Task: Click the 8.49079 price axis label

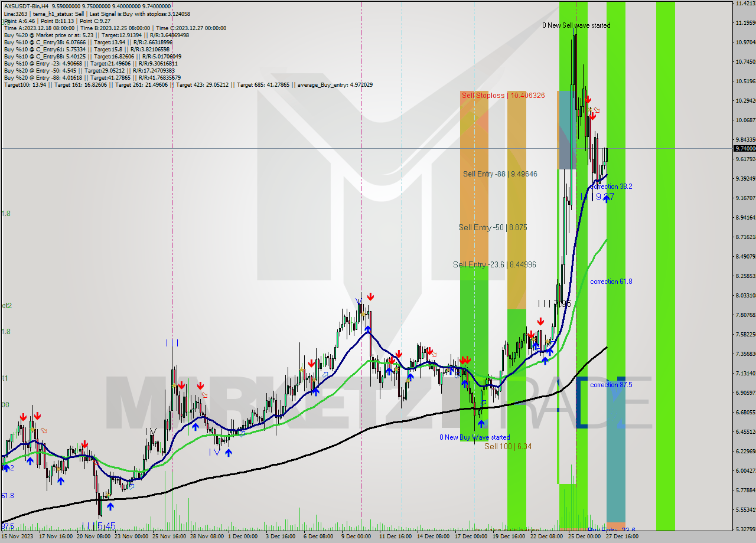Action: point(745,257)
